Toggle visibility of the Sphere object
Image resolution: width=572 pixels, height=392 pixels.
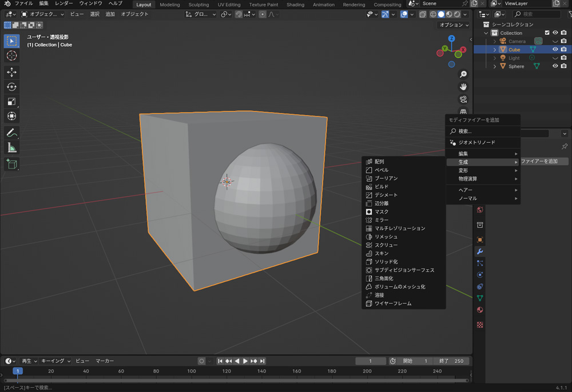555,66
